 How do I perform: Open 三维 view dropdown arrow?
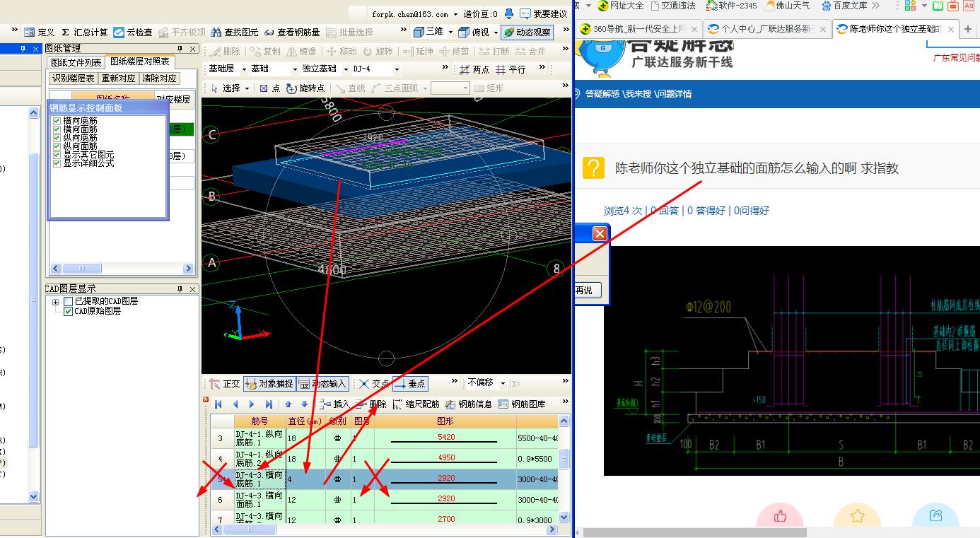(450, 33)
